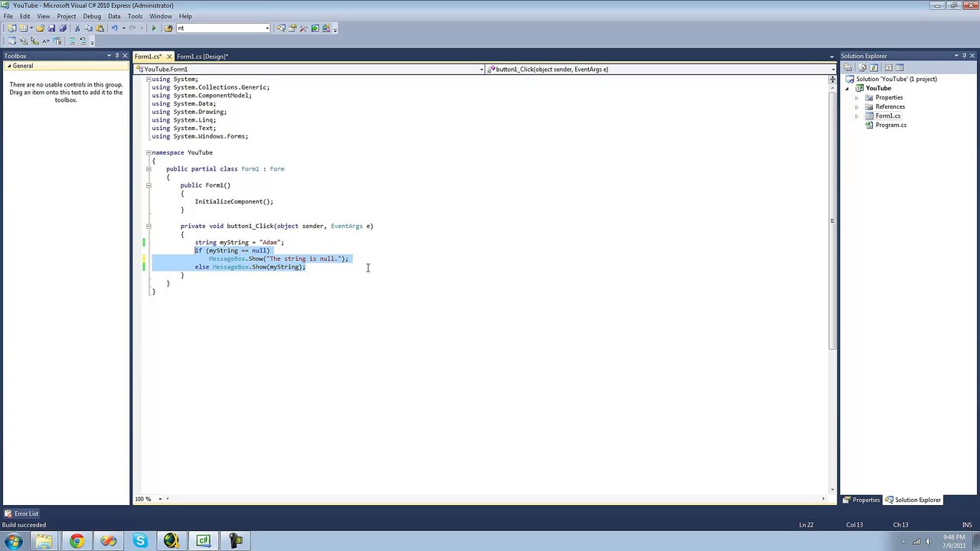The height and width of the screenshot is (551, 980).
Task: Click the Visual C# taskbar icon
Action: pyautogui.click(x=204, y=541)
